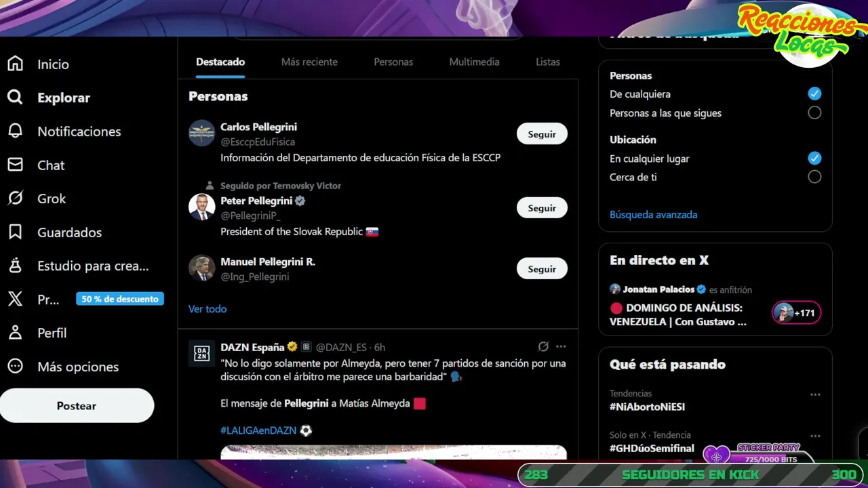868x488 pixels.
Task: Click the Postear button
Action: point(77,405)
